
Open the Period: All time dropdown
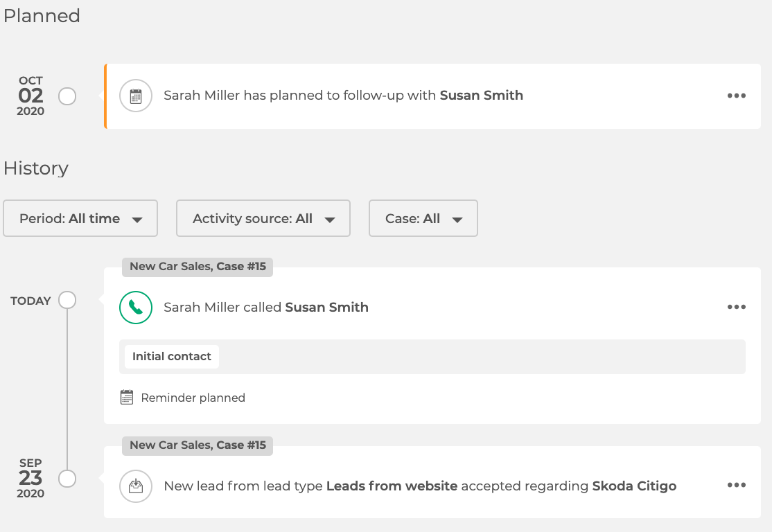point(80,218)
